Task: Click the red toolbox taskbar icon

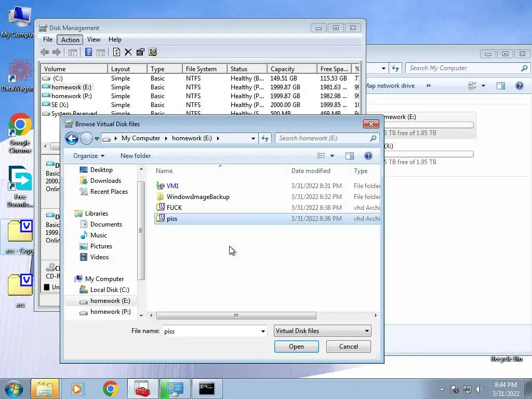Action: click(142, 389)
